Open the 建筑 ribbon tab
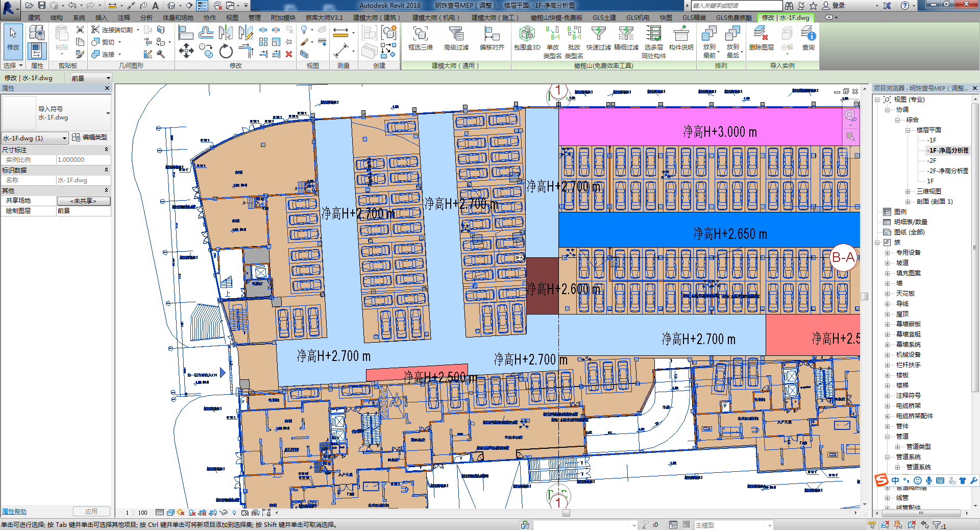This screenshot has height=530, width=980. 34,17
